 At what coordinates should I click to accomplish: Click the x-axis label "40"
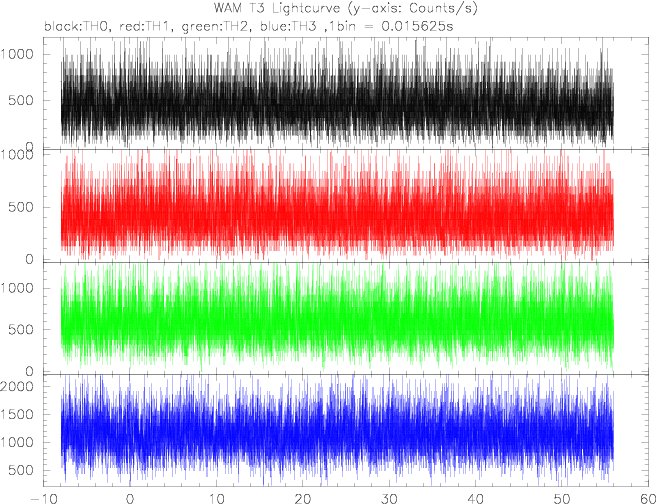click(x=475, y=499)
